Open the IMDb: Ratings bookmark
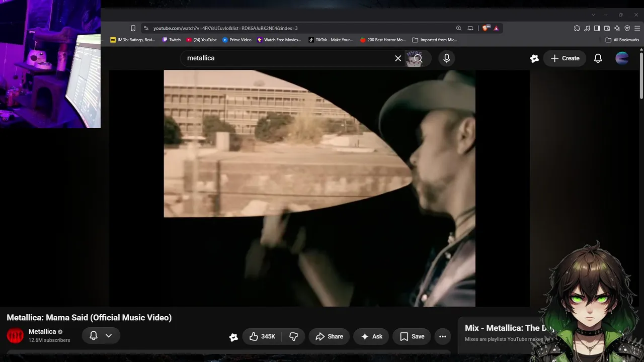 pyautogui.click(x=133, y=40)
